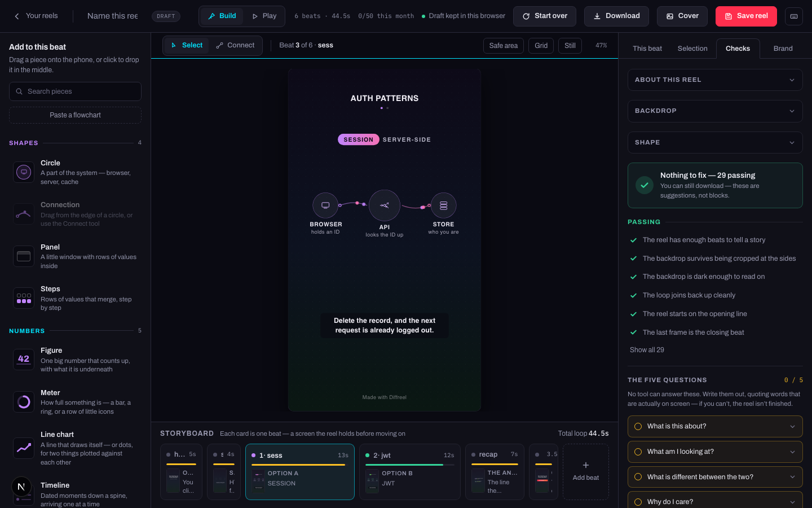Image resolution: width=812 pixels, height=508 pixels.
Task: Select the BROWSER node circle on canvas
Action: point(325,205)
